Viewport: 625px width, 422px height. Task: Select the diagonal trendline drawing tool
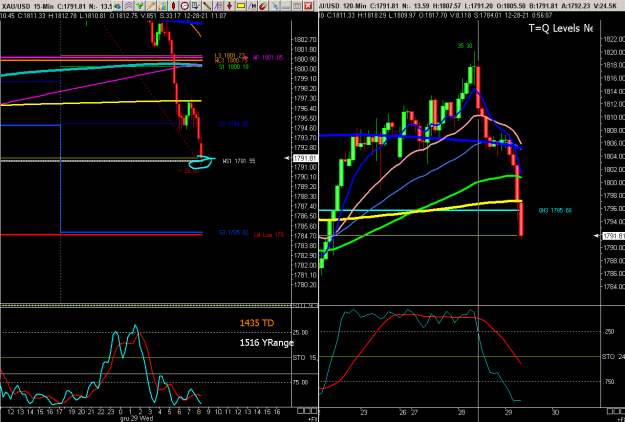pos(207,6)
